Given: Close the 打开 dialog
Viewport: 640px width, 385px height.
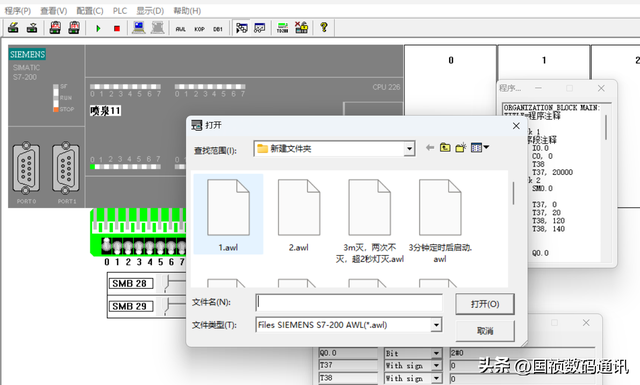Looking at the screenshot, I should click(516, 126).
